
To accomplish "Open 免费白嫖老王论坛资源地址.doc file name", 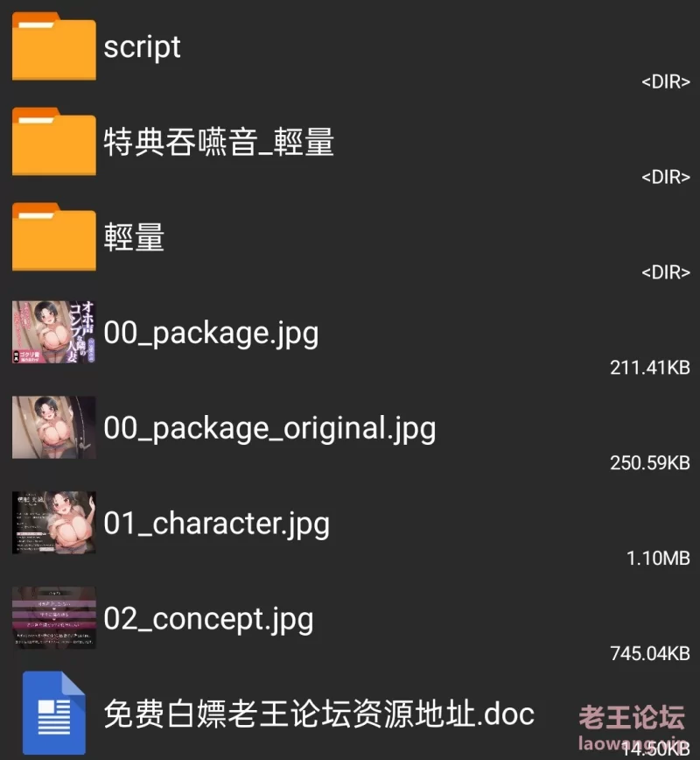I will pos(318,714).
